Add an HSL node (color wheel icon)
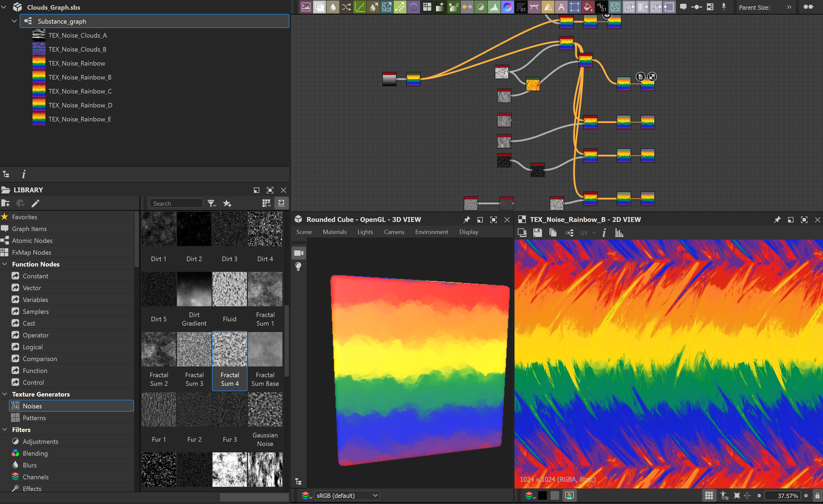 (507, 7)
